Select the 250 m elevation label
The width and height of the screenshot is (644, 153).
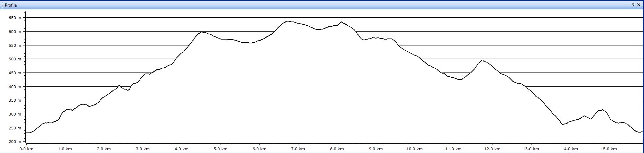(x=15, y=128)
